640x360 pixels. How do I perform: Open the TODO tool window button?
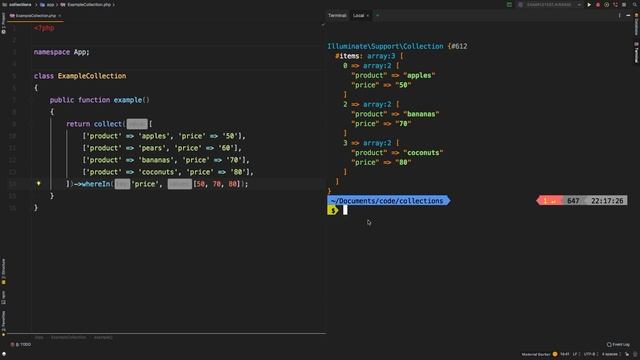point(21,344)
